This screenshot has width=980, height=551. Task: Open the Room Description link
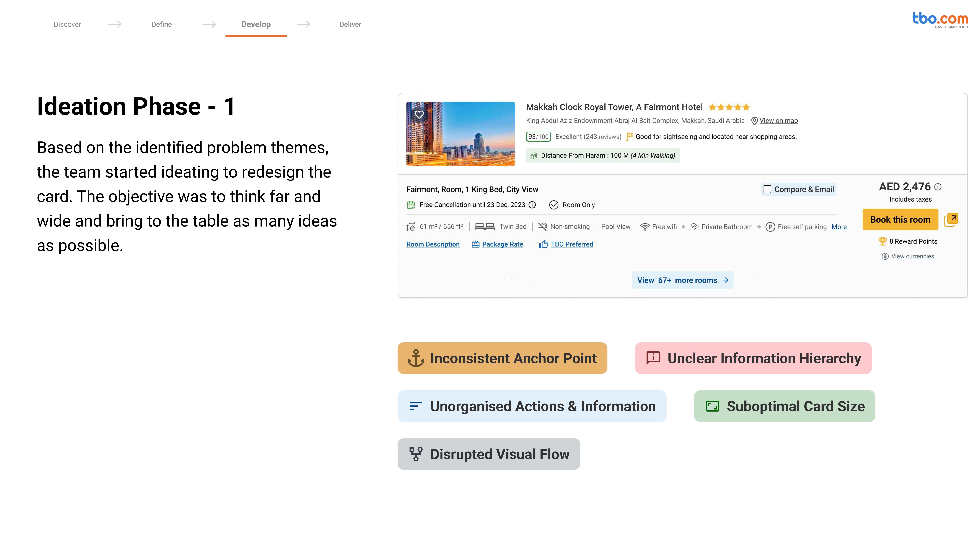(x=433, y=245)
